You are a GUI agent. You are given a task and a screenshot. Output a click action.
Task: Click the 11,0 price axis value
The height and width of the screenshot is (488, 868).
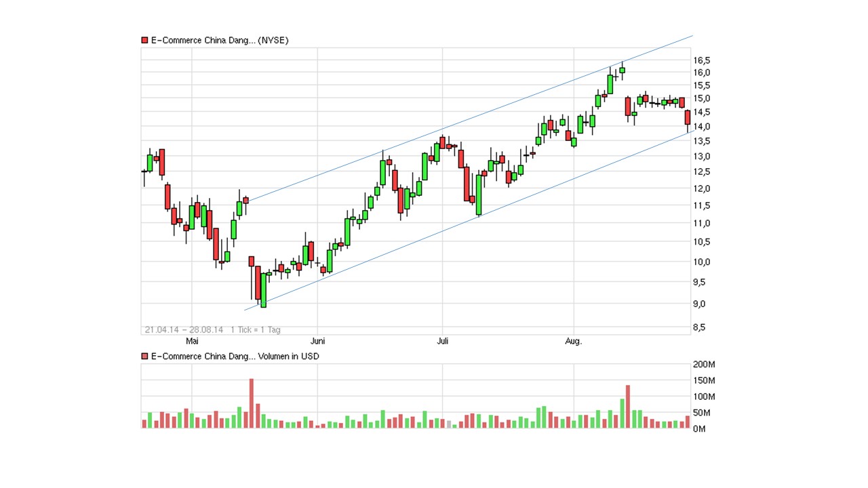(702, 223)
